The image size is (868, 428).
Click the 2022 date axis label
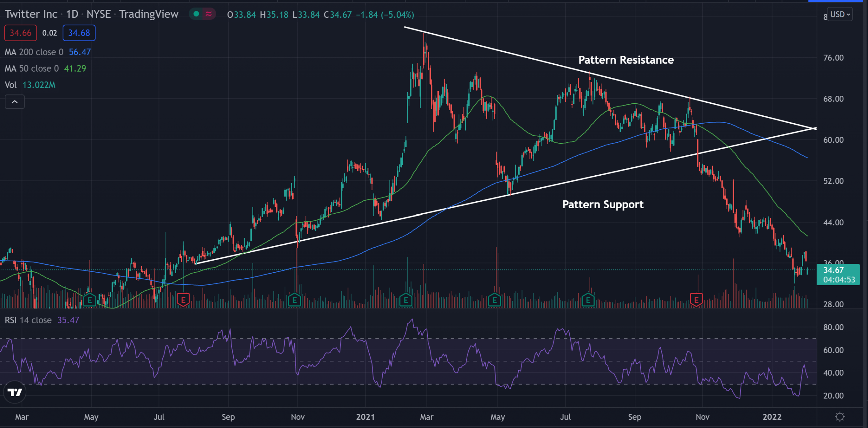pyautogui.click(x=772, y=417)
